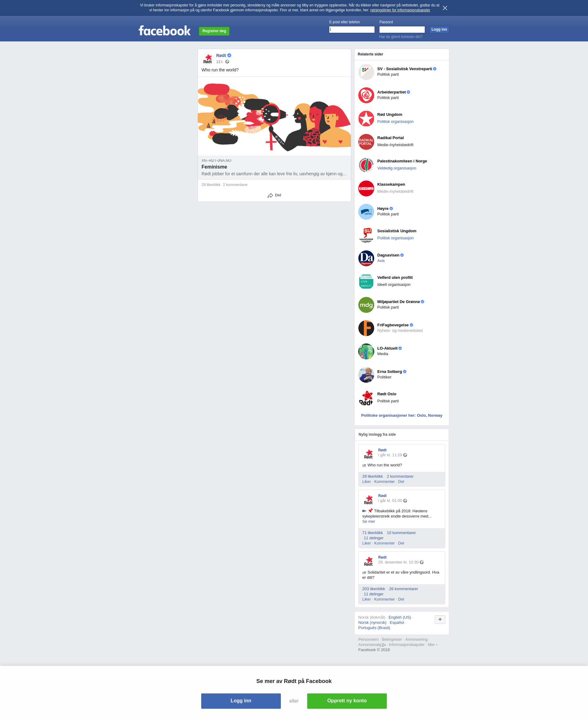This screenshot has width=588, height=721.
Task: Click the Facebook logo
Action: click(x=164, y=31)
